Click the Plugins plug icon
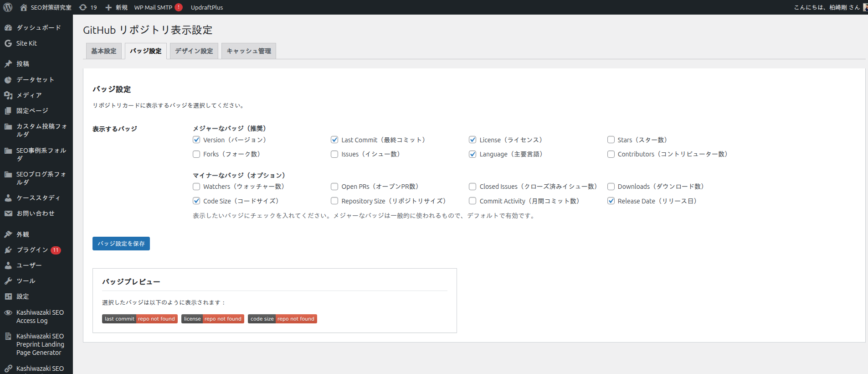Viewport: 868px width, 374px height. coord(8,250)
